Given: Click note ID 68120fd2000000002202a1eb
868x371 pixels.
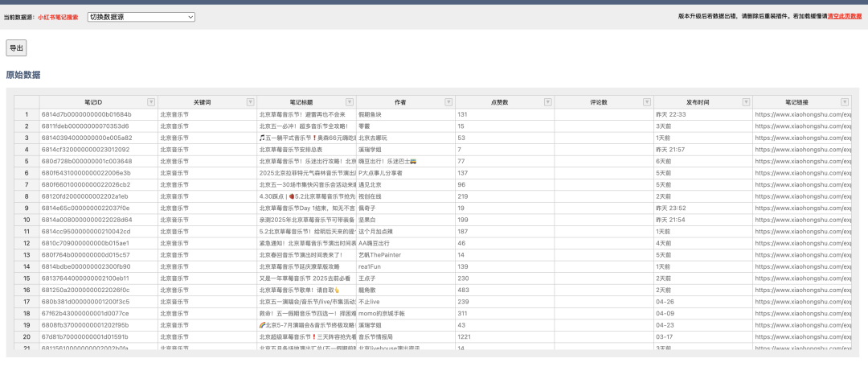Looking at the screenshot, I should (99, 196).
